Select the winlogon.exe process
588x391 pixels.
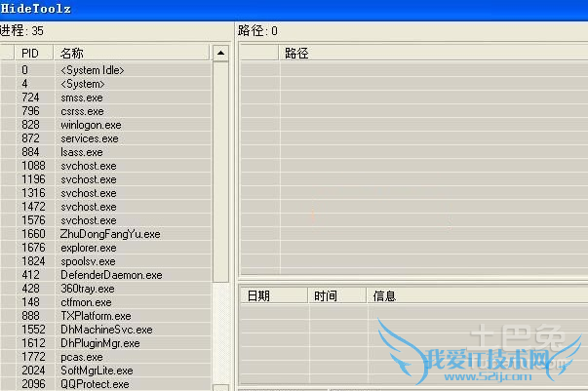pos(105,125)
